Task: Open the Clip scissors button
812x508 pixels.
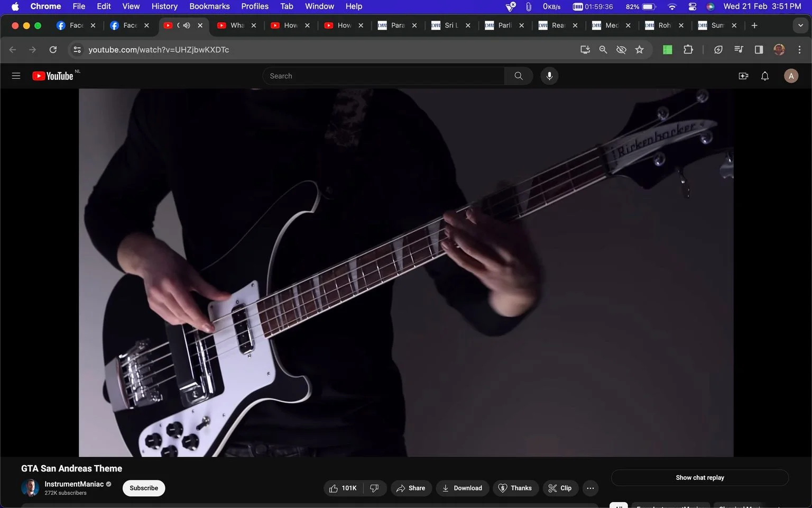Action: coord(560,488)
